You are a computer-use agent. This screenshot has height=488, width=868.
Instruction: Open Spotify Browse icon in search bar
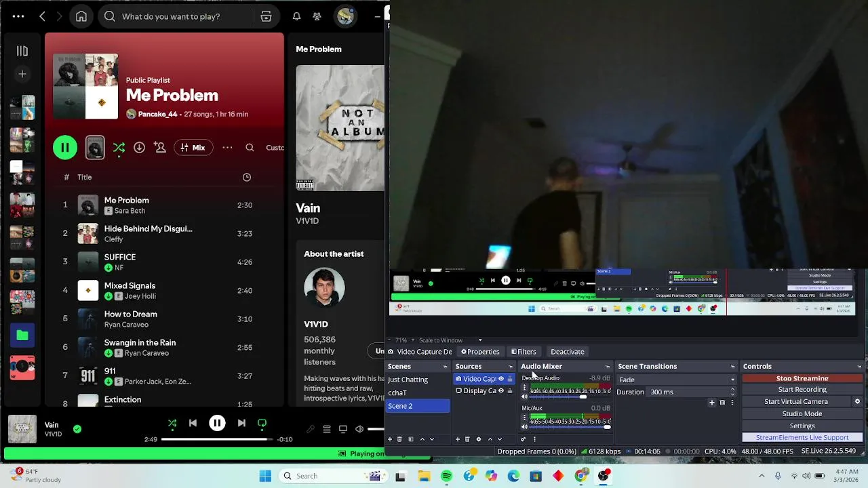point(267,16)
